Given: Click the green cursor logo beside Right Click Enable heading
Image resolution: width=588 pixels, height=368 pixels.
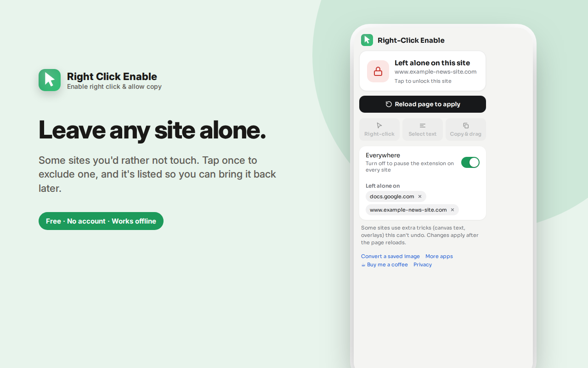Looking at the screenshot, I should (50, 80).
